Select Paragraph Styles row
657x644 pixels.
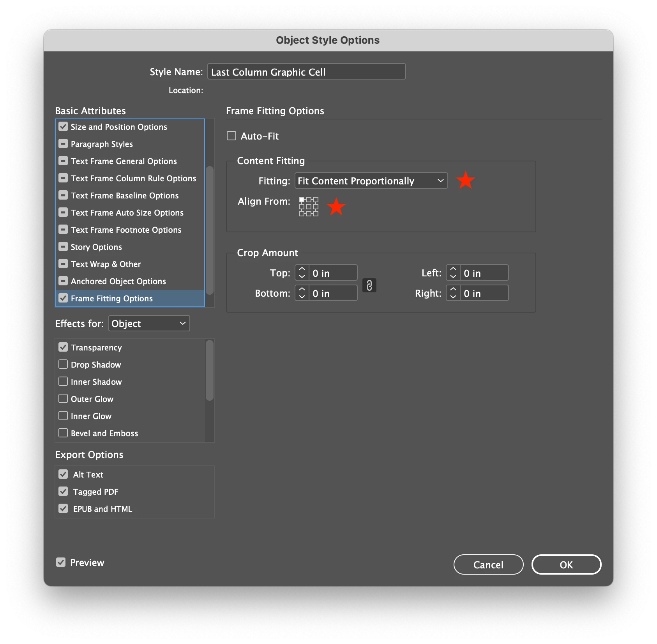[x=130, y=144]
